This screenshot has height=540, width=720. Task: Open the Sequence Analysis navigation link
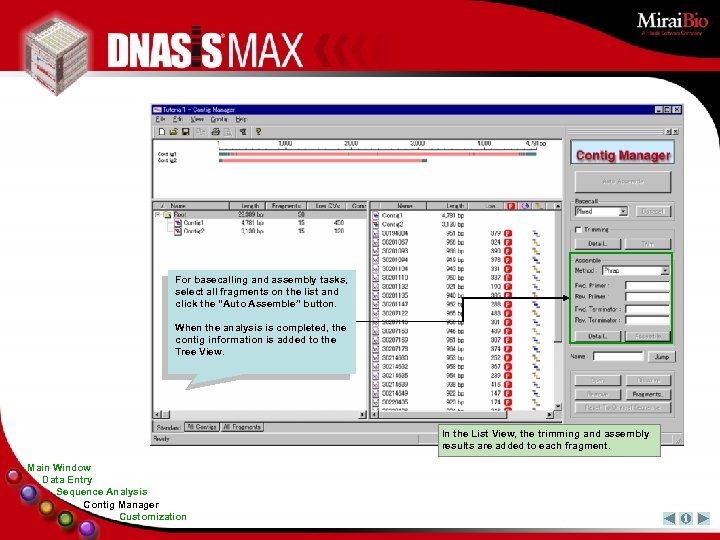click(102, 492)
